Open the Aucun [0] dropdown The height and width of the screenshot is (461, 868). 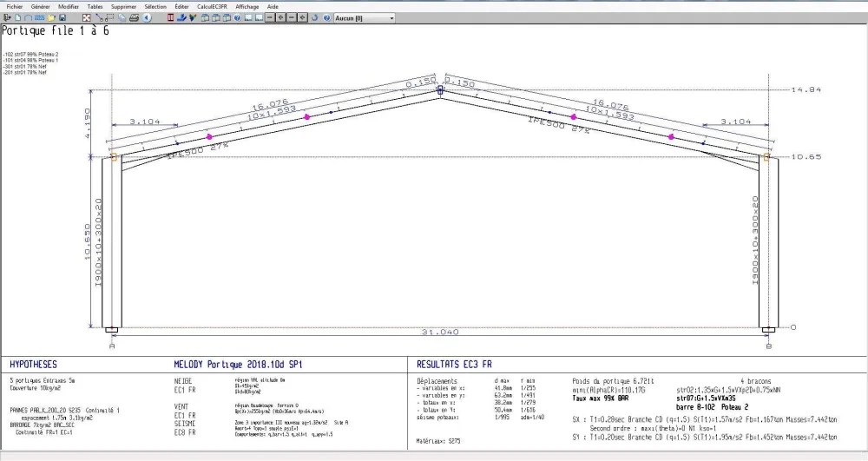[x=365, y=18]
